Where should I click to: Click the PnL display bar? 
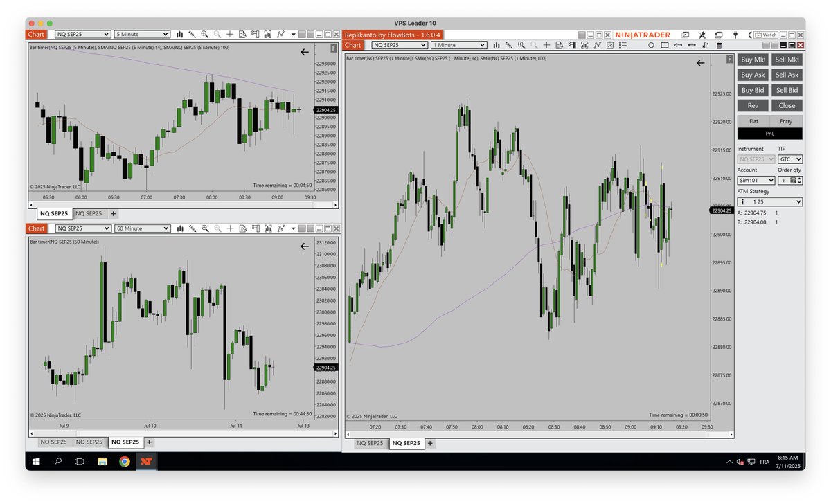click(x=770, y=134)
